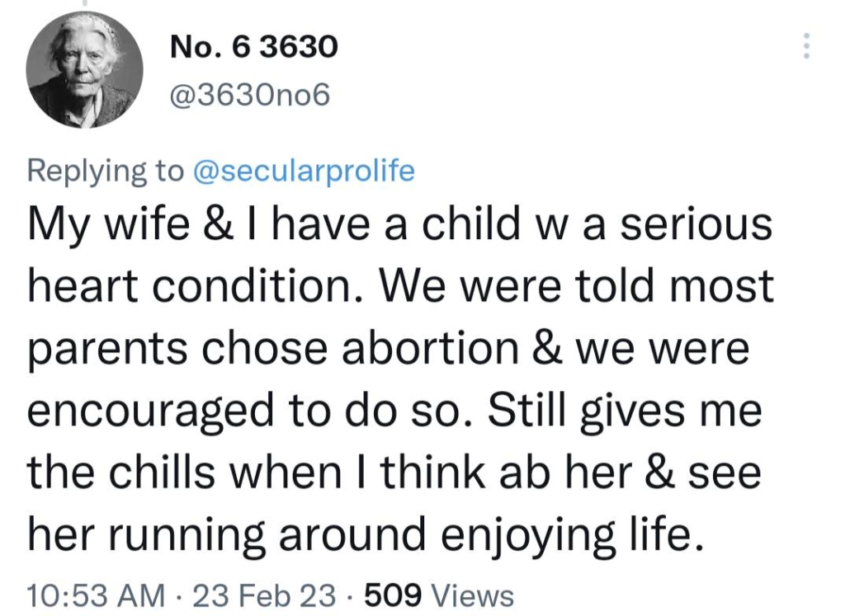The width and height of the screenshot is (850, 616).
Task: Open the @secularprolife mention link
Action: [x=303, y=171]
